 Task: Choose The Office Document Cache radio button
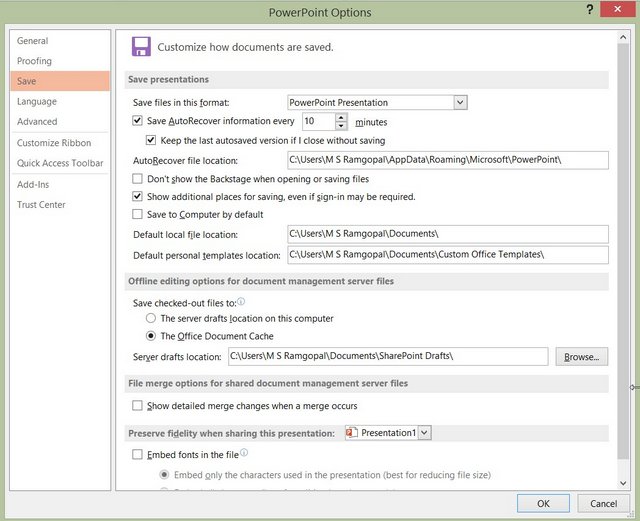click(151, 336)
